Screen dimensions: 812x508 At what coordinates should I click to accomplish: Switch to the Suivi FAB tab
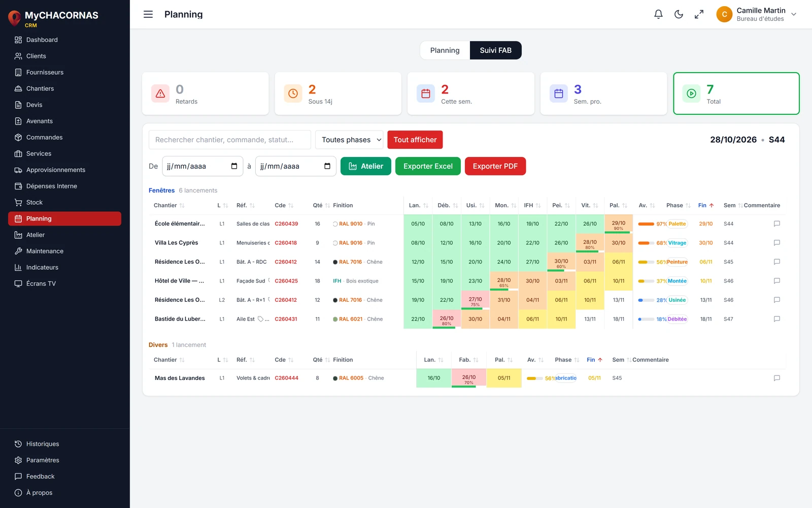pos(496,50)
